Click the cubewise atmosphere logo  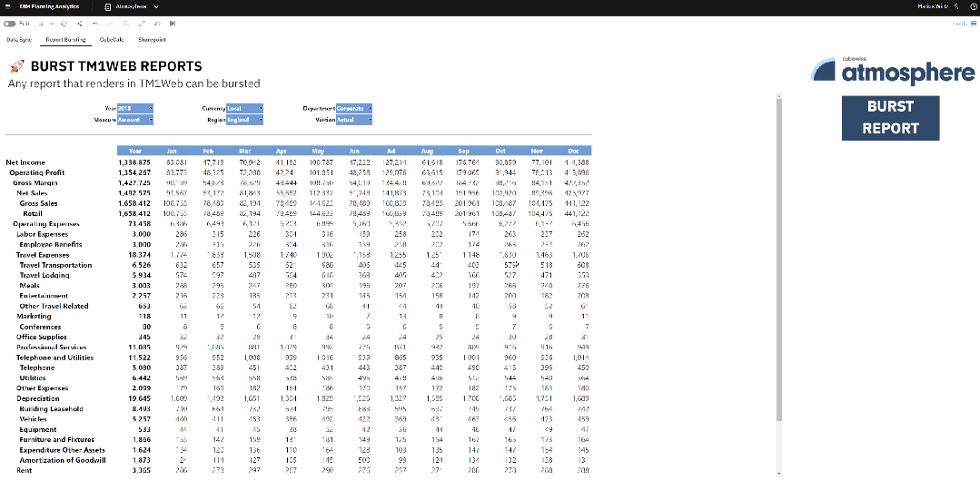pos(893,69)
